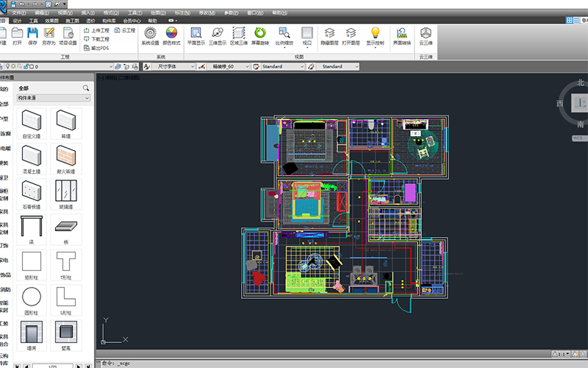Select the 石膏板墙 gypsum board wall component

point(32,194)
